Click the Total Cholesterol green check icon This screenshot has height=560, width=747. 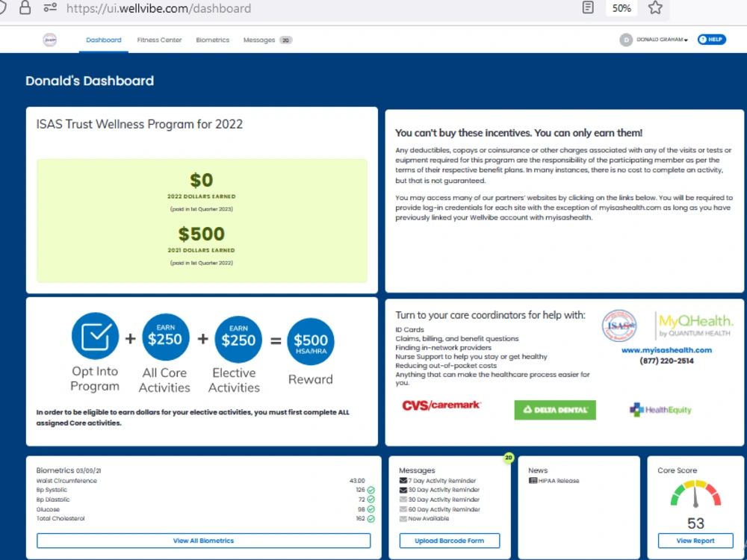(x=371, y=519)
